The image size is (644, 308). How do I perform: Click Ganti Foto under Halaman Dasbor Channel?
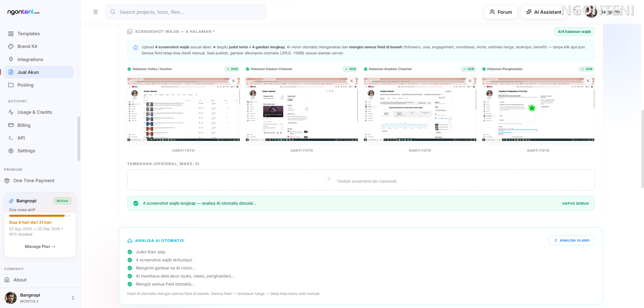point(302,151)
